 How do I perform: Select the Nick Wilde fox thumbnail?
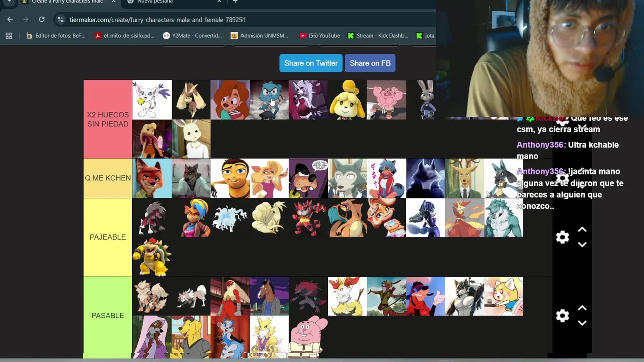(152, 178)
